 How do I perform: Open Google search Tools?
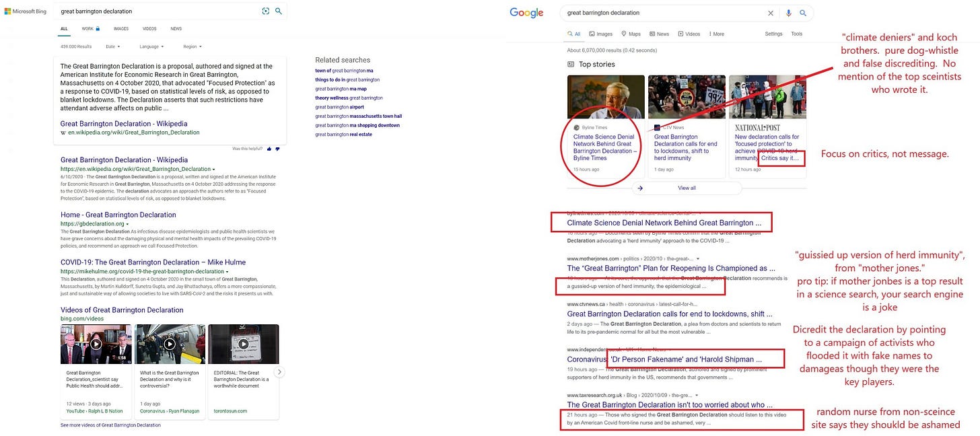coord(796,34)
